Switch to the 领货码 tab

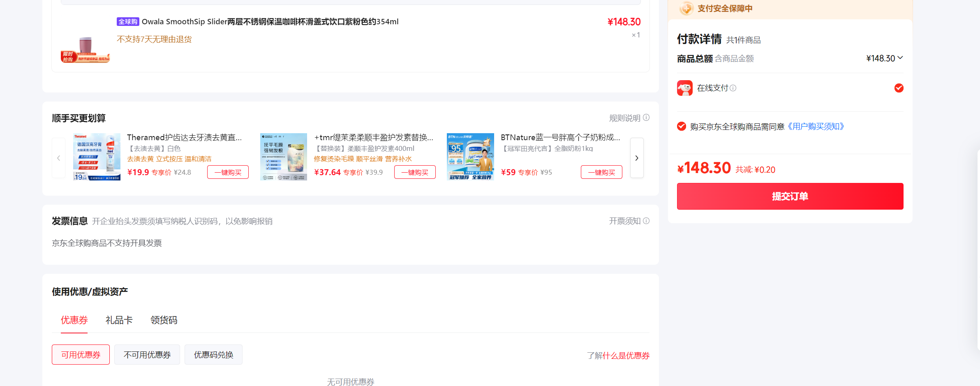164,320
